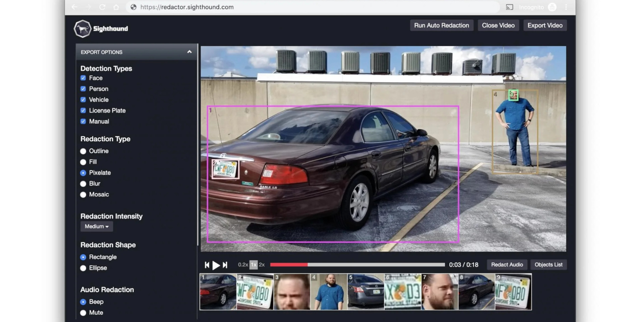
Task: Collapse the Export Options panel
Action: pyautogui.click(x=189, y=52)
